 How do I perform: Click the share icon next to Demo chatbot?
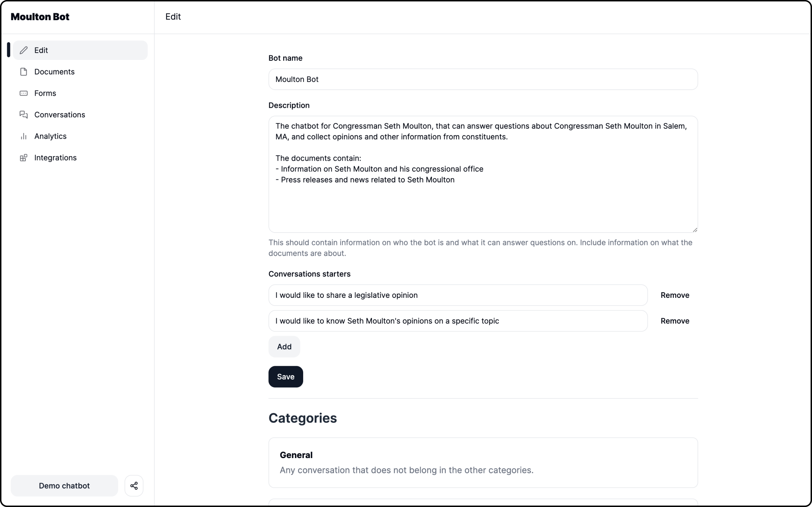pyautogui.click(x=134, y=485)
